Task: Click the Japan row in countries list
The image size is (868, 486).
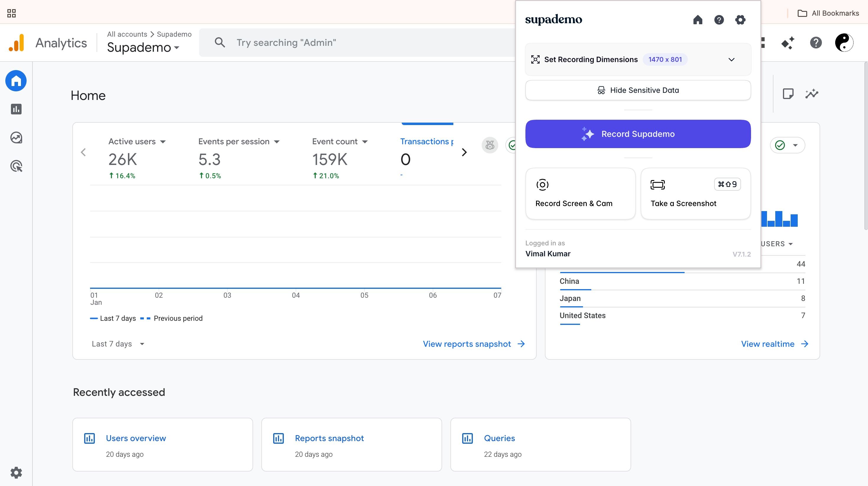Action: click(x=682, y=299)
